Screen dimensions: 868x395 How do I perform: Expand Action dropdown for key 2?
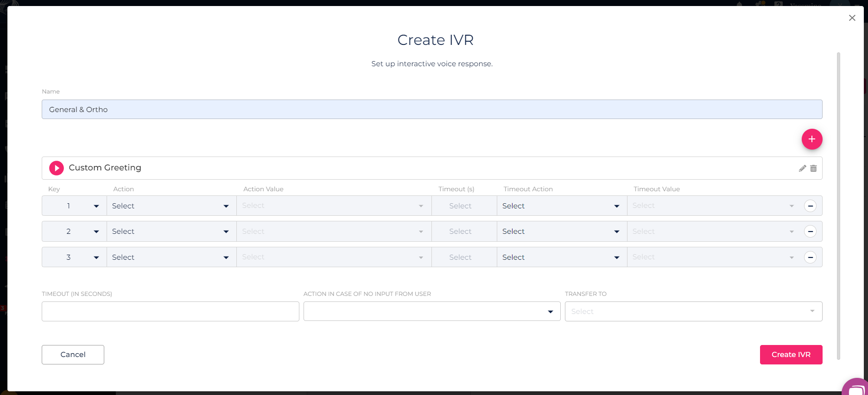(171, 232)
